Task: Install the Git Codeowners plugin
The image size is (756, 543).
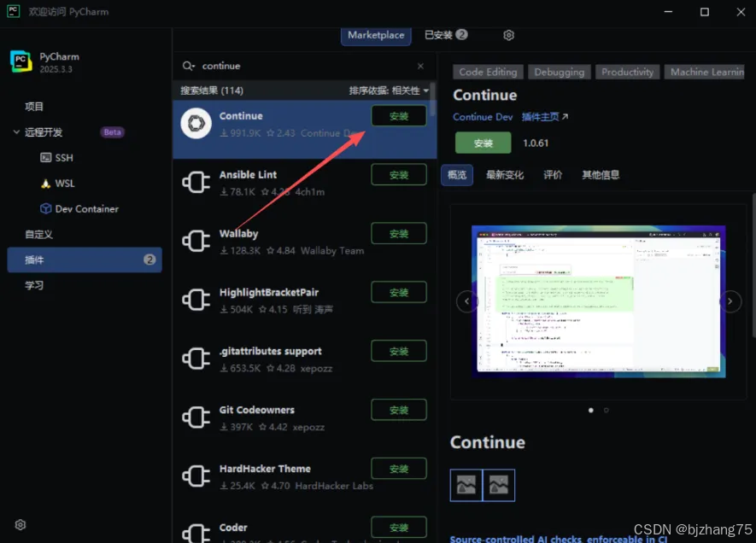Action: pos(399,410)
